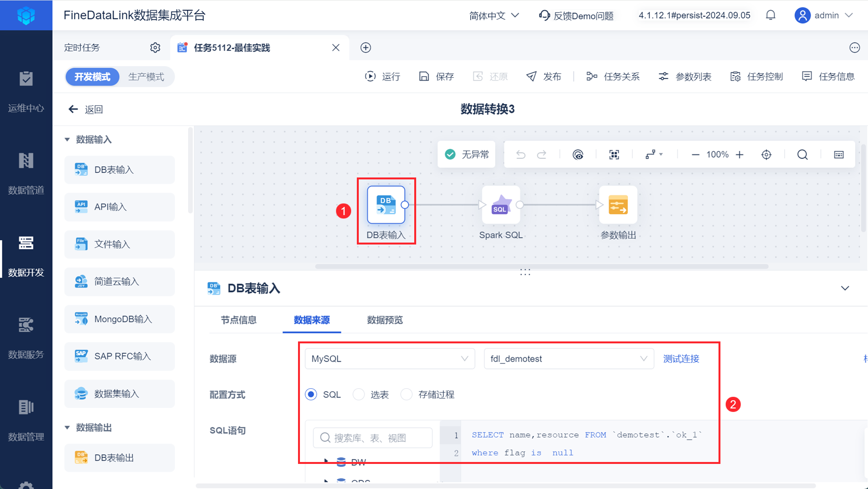Pick the 简道云输入 operator
This screenshot has width=868, height=489.
click(x=120, y=282)
